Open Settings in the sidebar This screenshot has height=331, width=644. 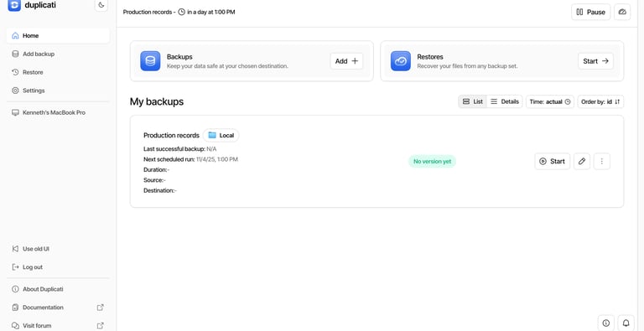click(58, 91)
